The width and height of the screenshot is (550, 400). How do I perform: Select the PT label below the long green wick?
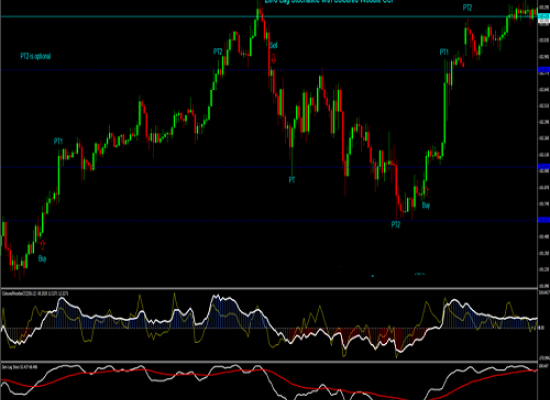click(x=292, y=180)
